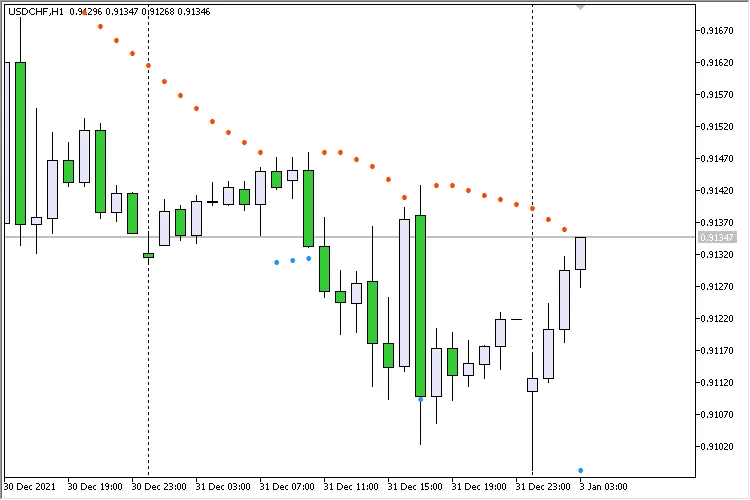750x500 pixels.
Task: Click the 31 Dec 15:00 time axis label
Action: tap(414, 487)
